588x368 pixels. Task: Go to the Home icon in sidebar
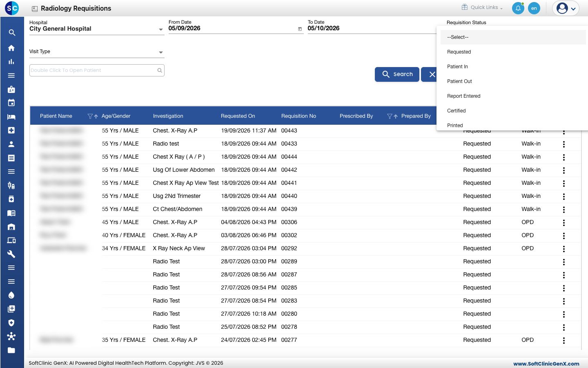11,48
